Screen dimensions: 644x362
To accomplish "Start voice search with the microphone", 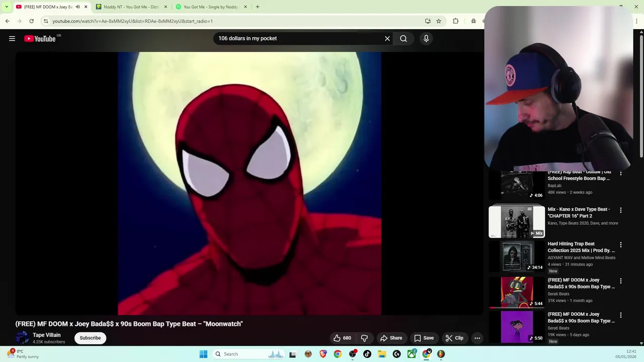I will [x=426, y=38].
